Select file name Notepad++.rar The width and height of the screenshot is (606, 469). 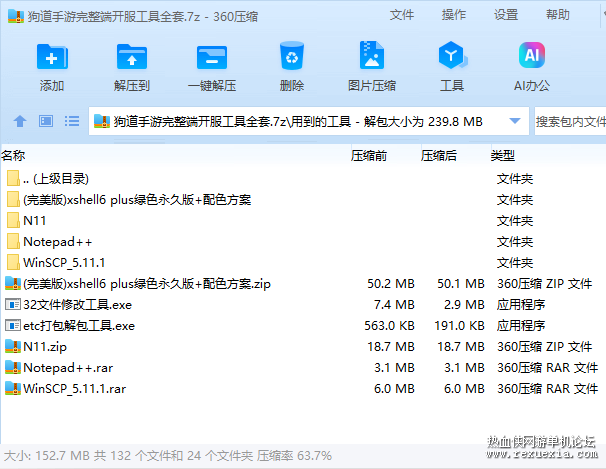tap(68, 367)
